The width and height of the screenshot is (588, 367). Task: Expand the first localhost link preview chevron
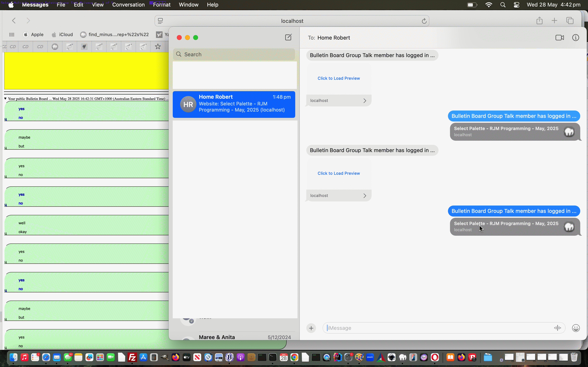364,101
